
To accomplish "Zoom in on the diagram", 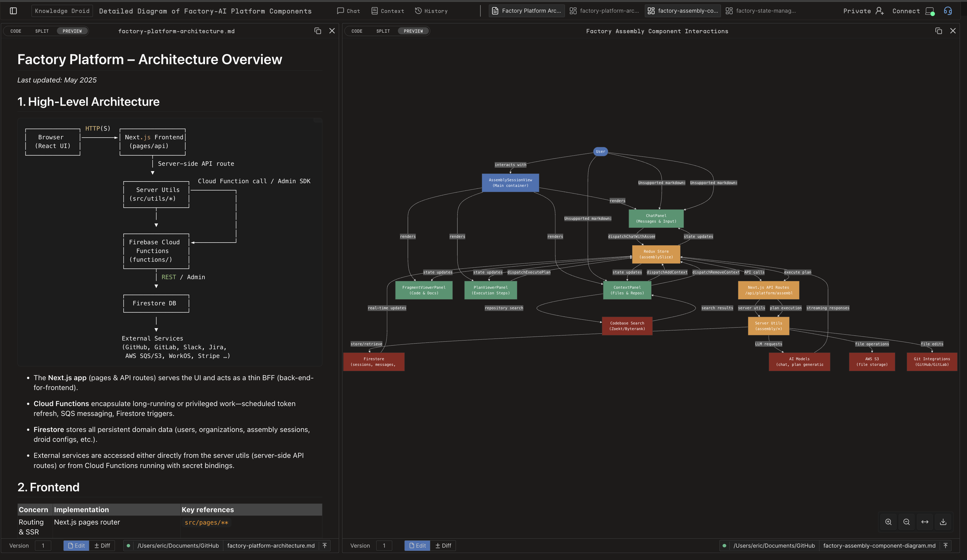I will click(888, 522).
